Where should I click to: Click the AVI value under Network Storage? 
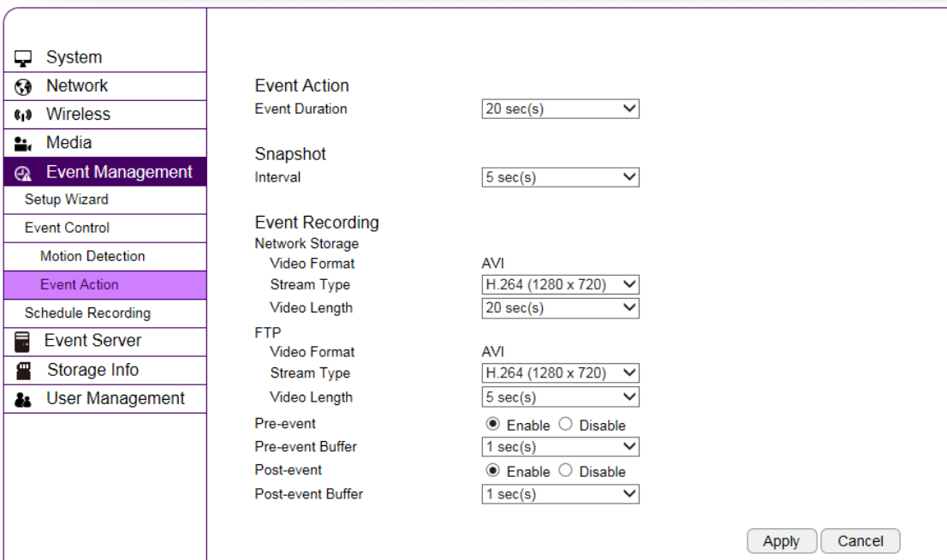click(493, 264)
